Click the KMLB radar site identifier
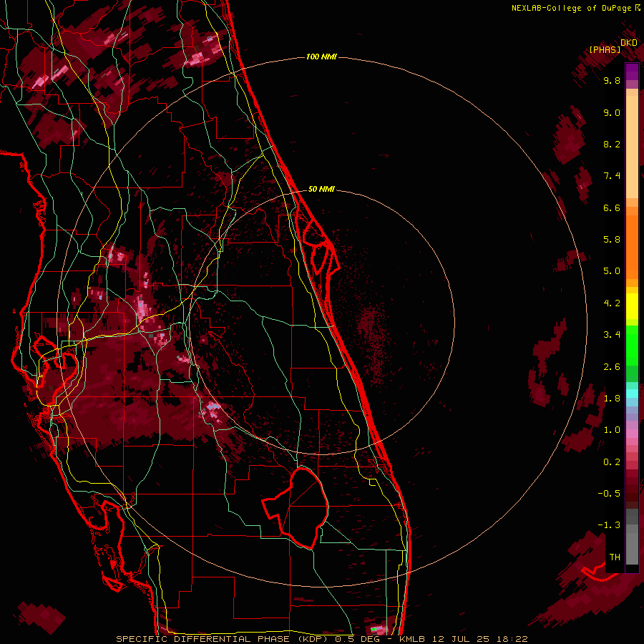 412,639
